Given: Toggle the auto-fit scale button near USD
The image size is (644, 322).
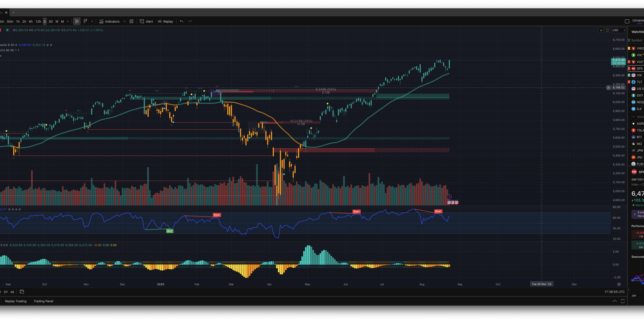Looking at the screenshot, I should tap(607, 30).
